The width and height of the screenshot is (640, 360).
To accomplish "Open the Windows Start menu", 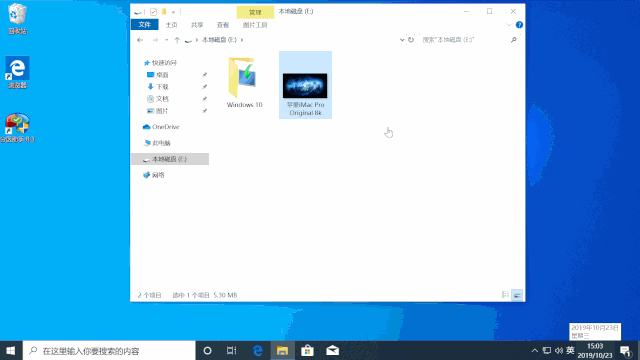I will tap(11, 351).
